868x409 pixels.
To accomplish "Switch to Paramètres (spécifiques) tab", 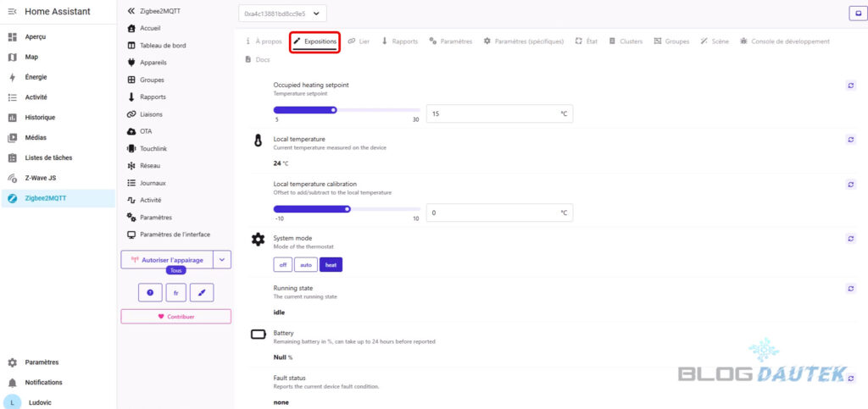I will point(524,41).
